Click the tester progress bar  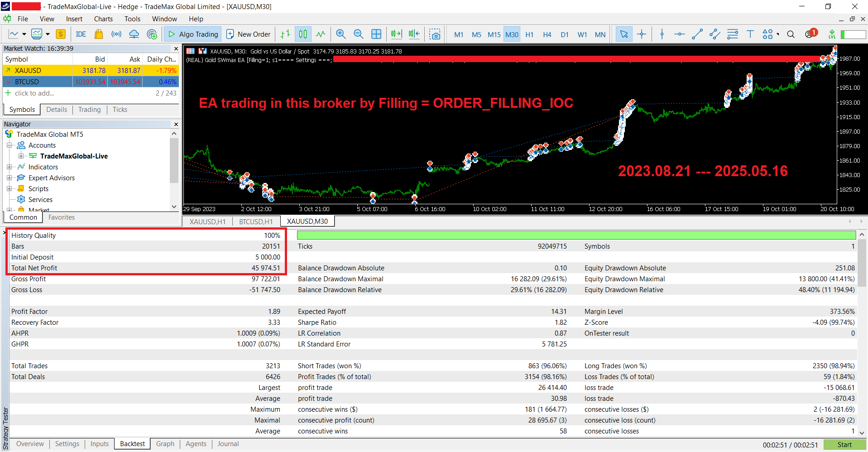[x=576, y=235]
